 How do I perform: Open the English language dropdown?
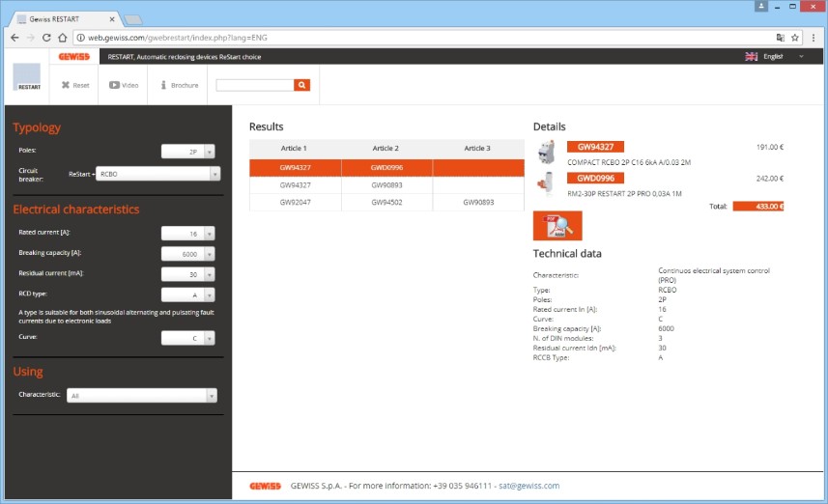click(x=778, y=56)
